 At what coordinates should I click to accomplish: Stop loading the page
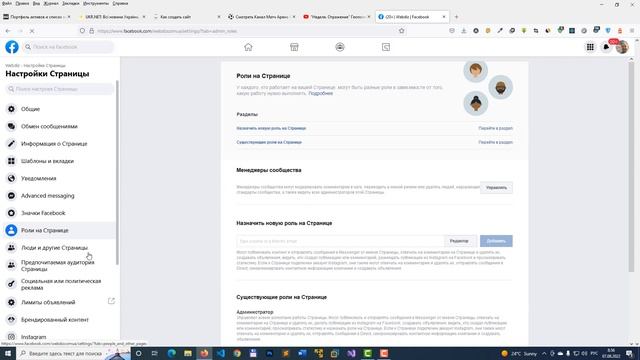coord(32,31)
